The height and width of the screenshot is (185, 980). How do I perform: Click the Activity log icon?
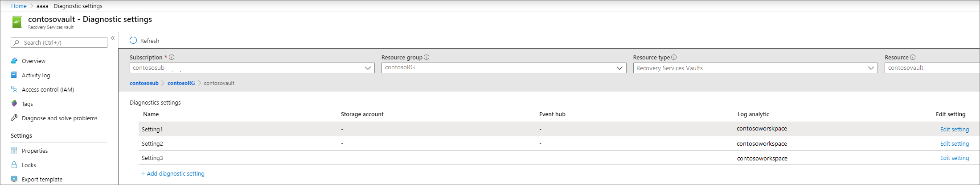[14, 75]
